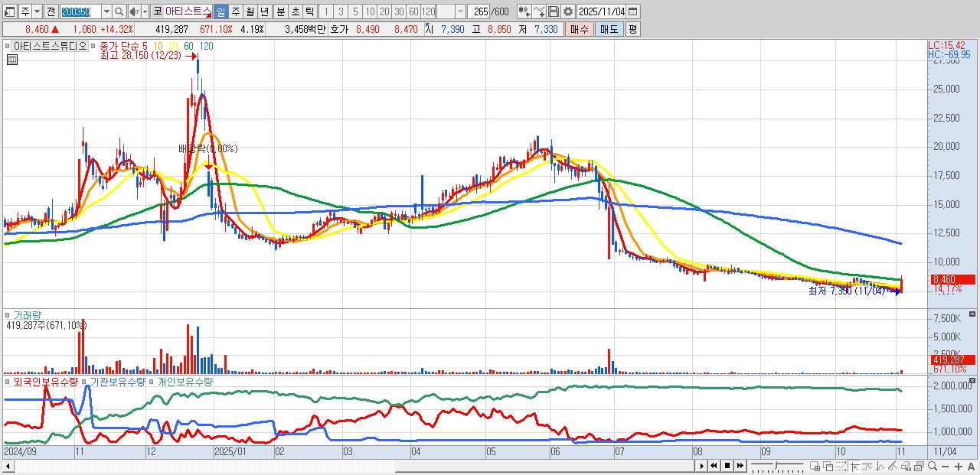
Task: Expand the dropdown arrow next to 주
Action: coord(37,11)
